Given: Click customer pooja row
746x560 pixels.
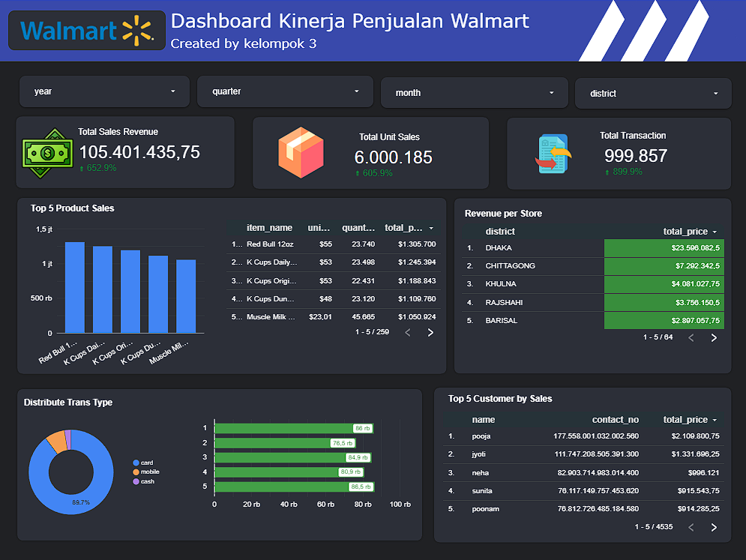Looking at the screenshot, I should click(584, 436).
